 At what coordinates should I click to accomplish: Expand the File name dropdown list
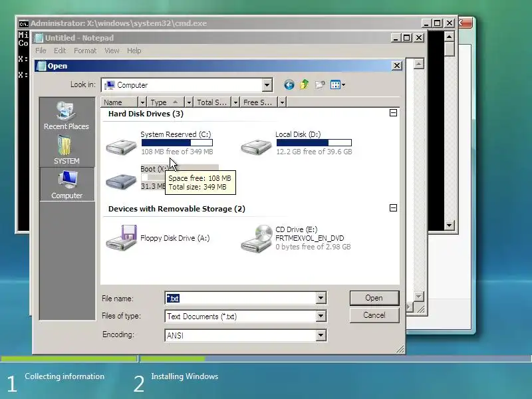click(321, 298)
